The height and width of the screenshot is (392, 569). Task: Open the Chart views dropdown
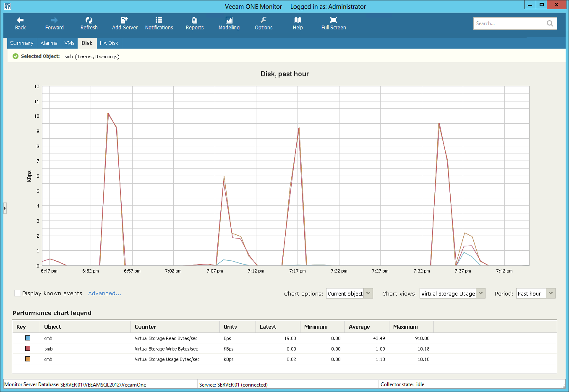coord(452,293)
